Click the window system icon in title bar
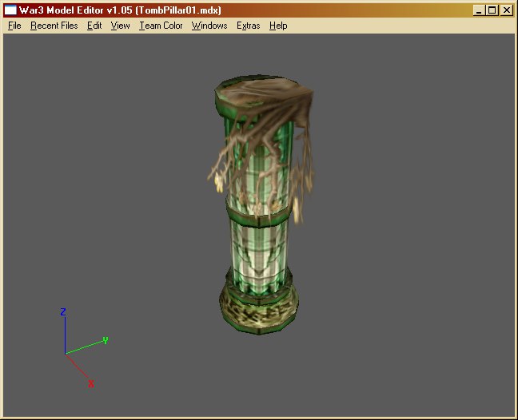The width and height of the screenshot is (518, 420). click(x=10, y=10)
